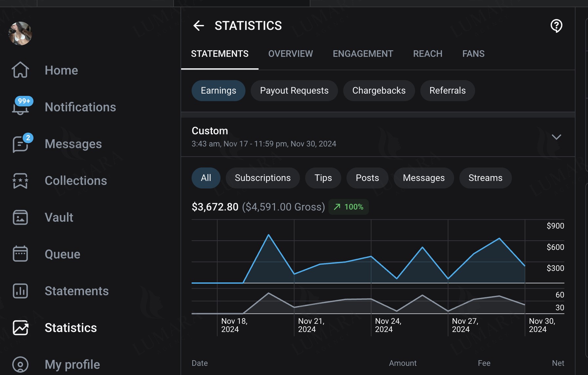This screenshot has height=375, width=588.
Task: Click the Amount column header
Action: click(403, 363)
